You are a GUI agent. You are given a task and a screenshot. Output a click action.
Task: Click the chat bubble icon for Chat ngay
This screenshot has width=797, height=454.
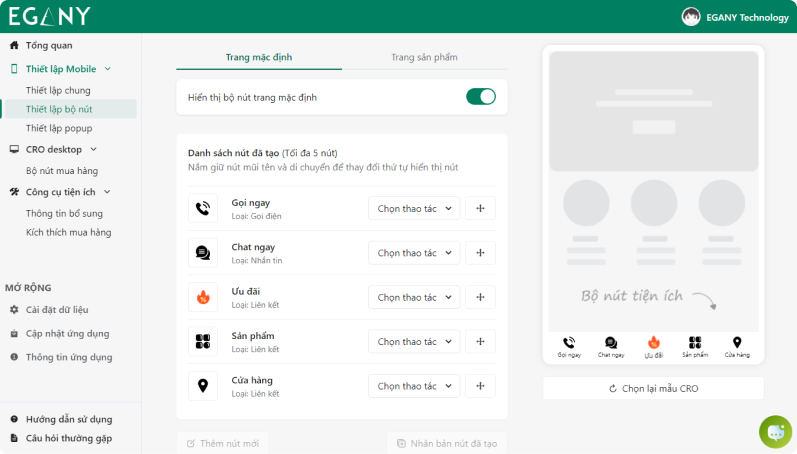[203, 253]
